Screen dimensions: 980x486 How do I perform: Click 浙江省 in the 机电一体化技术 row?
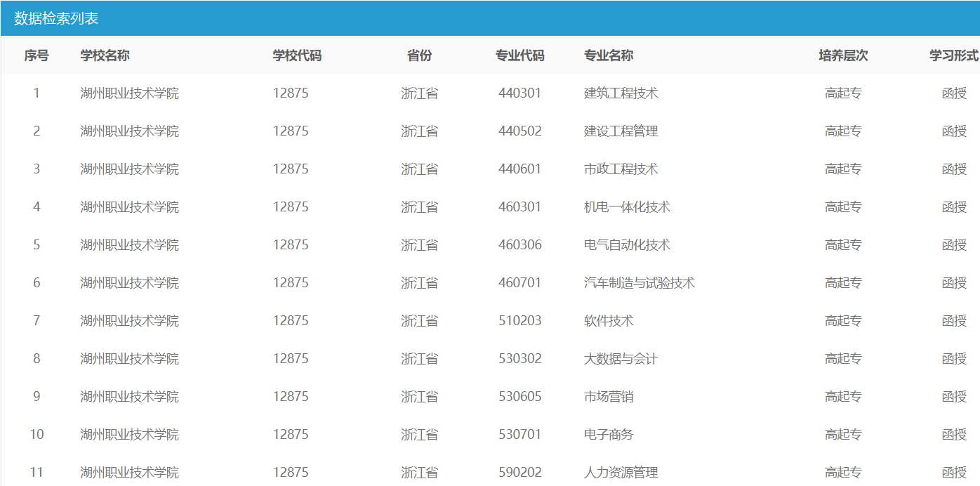click(419, 207)
